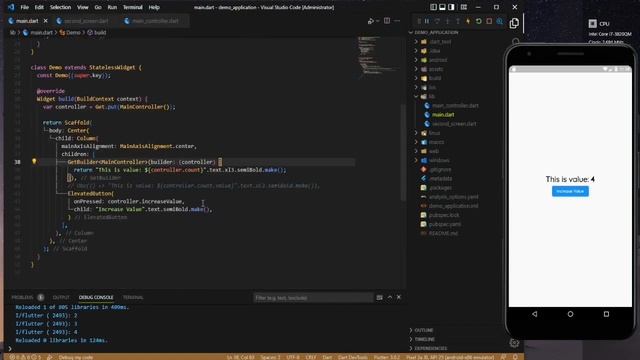Collapse the DEMO_APPLICATION explorer section
Image resolution: width=640 pixels, height=360 pixels.
pos(435,32)
